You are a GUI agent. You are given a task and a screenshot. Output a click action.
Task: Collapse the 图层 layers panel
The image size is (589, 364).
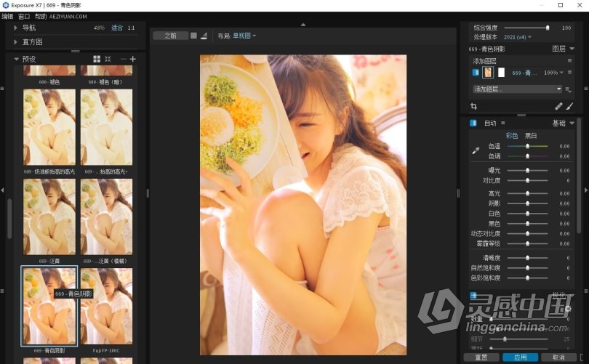(572, 49)
